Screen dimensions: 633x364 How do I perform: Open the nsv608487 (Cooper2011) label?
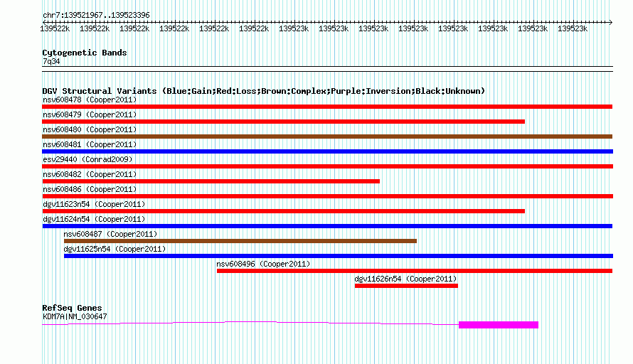[x=110, y=234]
